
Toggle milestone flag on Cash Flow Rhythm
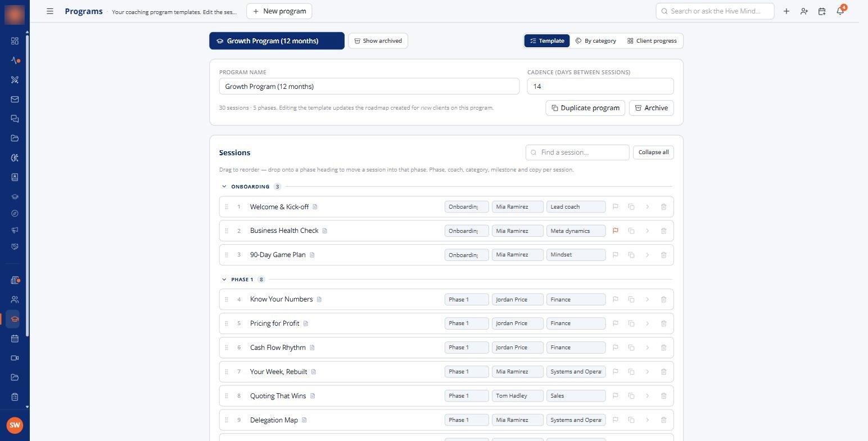(x=616, y=348)
